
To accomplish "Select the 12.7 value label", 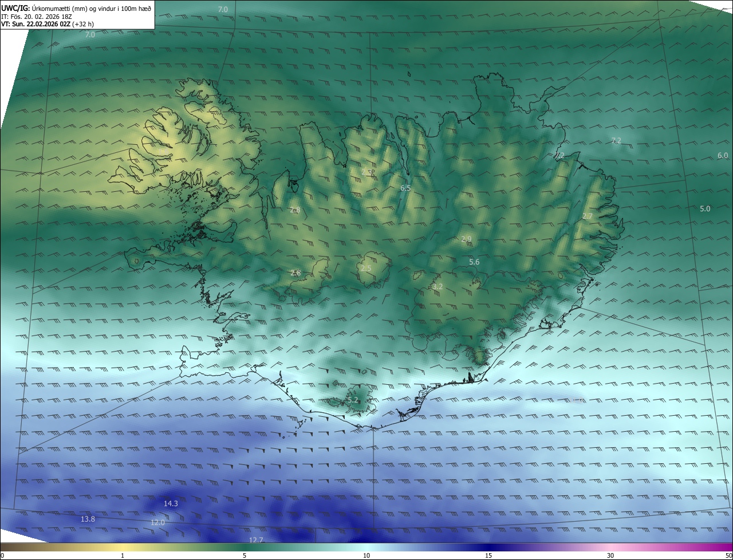I will click(x=256, y=539).
